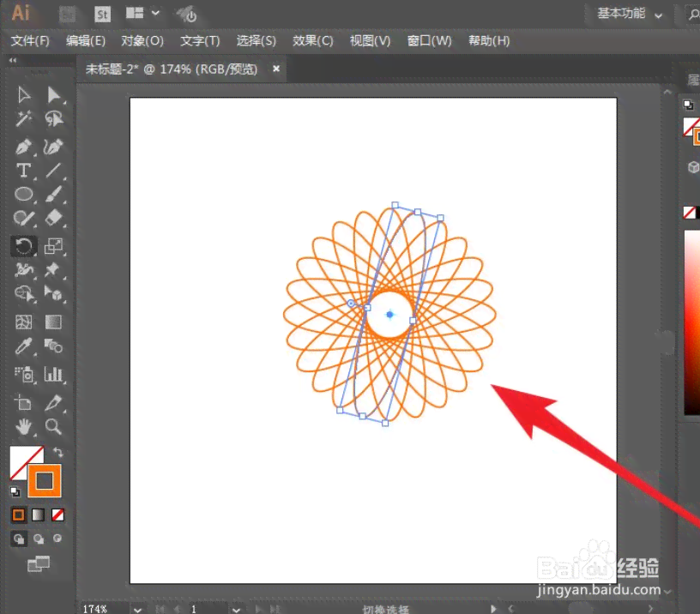This screenshot has width=700, height=614.
Task: Select the Eraser tool
Action: pyautogui.click(x=53, y=218)
